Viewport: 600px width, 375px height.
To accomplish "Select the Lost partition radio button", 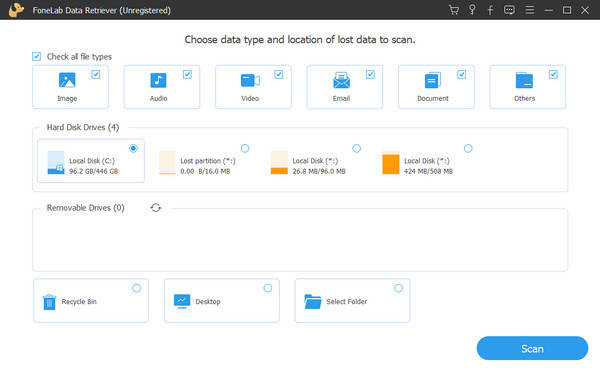I will pos(245,148).
